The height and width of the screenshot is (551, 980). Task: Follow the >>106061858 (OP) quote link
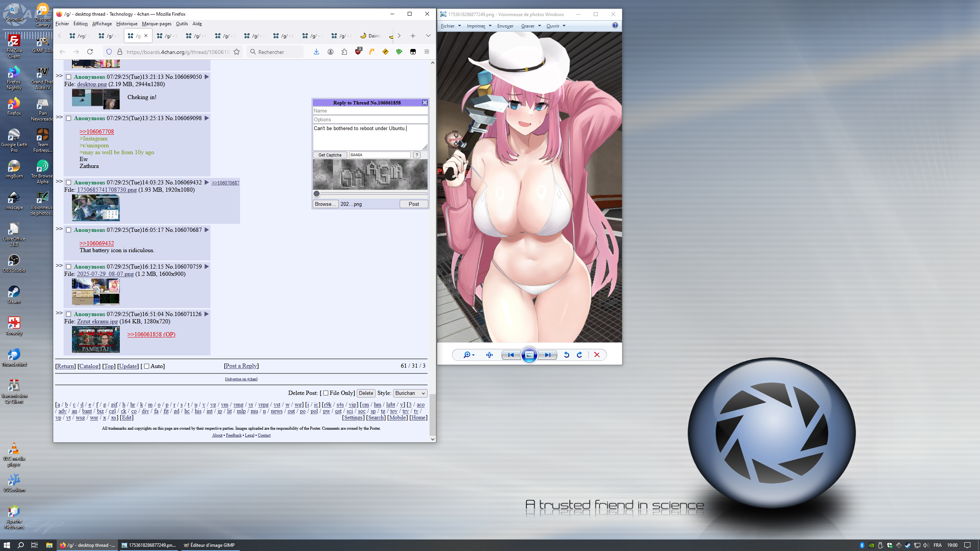coord(151,334)
